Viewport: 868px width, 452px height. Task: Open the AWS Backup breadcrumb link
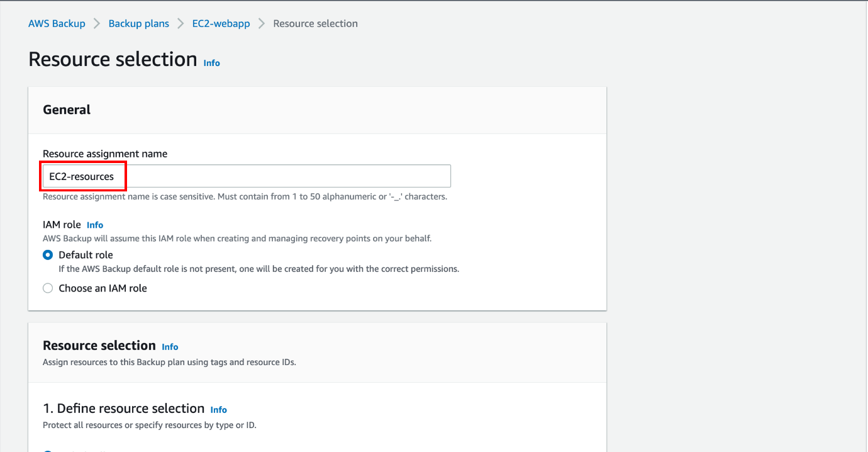[57, 23]
